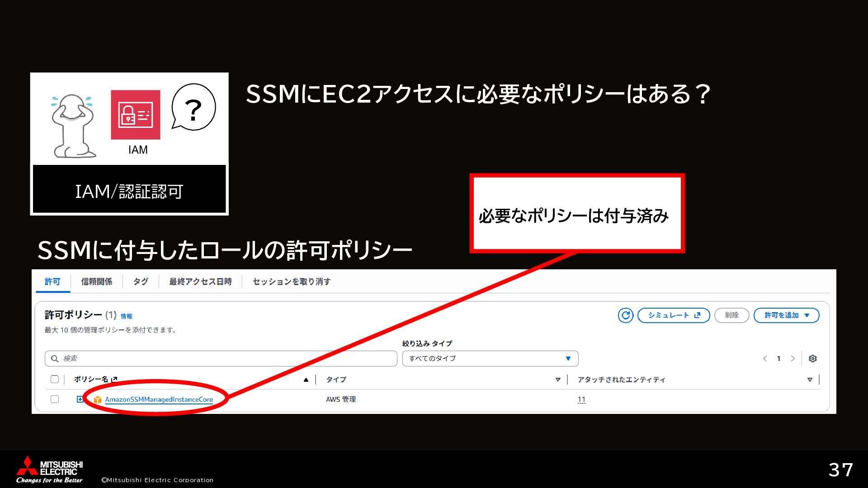Open the セッションを取り消す tab

coord(292,282)
